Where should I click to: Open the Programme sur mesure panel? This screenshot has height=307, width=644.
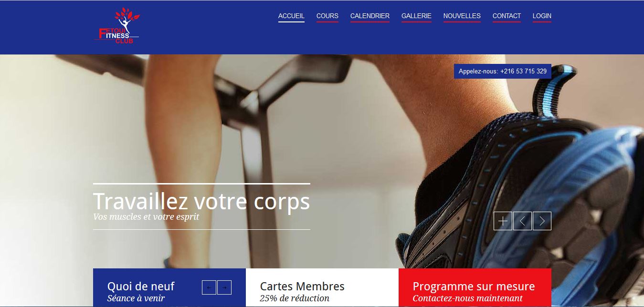coord(475,287)
